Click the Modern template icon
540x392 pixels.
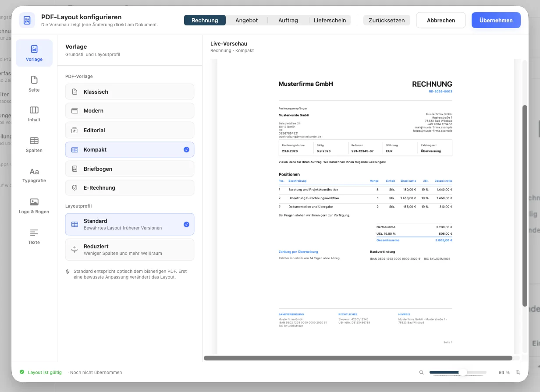point(75,111)
